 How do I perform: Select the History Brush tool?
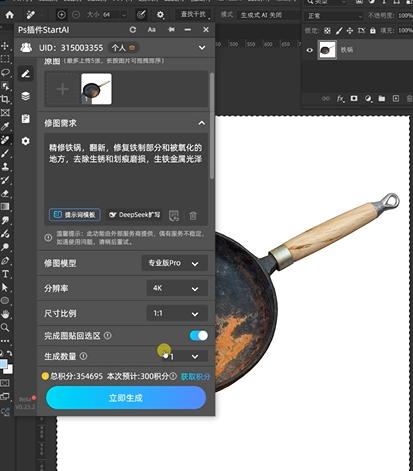(5, 180)
